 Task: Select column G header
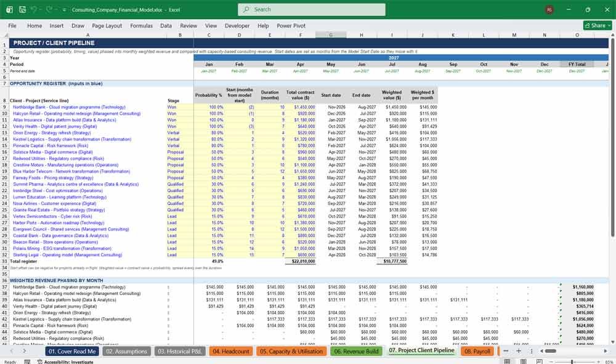pyautogui.click(x=331, y=35)
